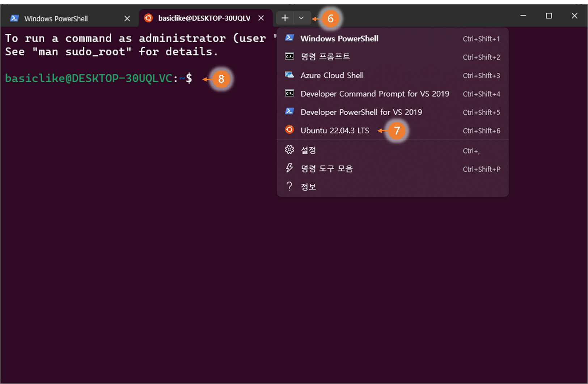Viewport: 588px width, 384px height.
Task: Close the Windows PowerShell tab
Action: point(127,18)
